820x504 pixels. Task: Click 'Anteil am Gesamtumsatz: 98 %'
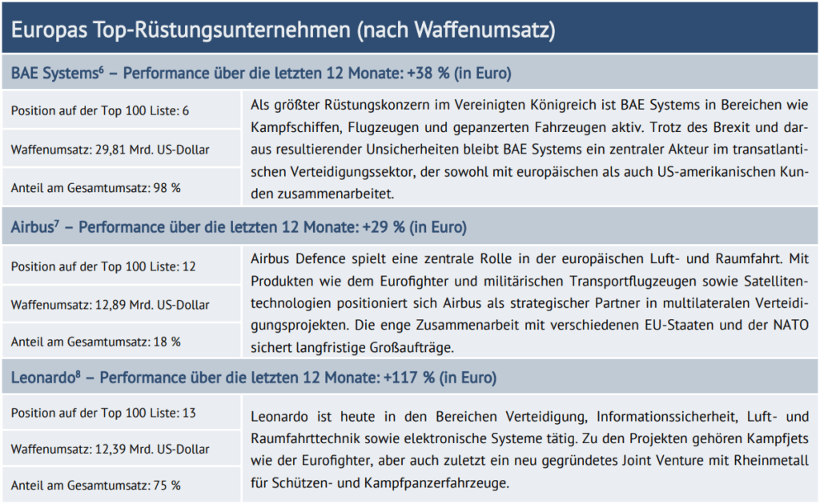(x=96, y=188)
